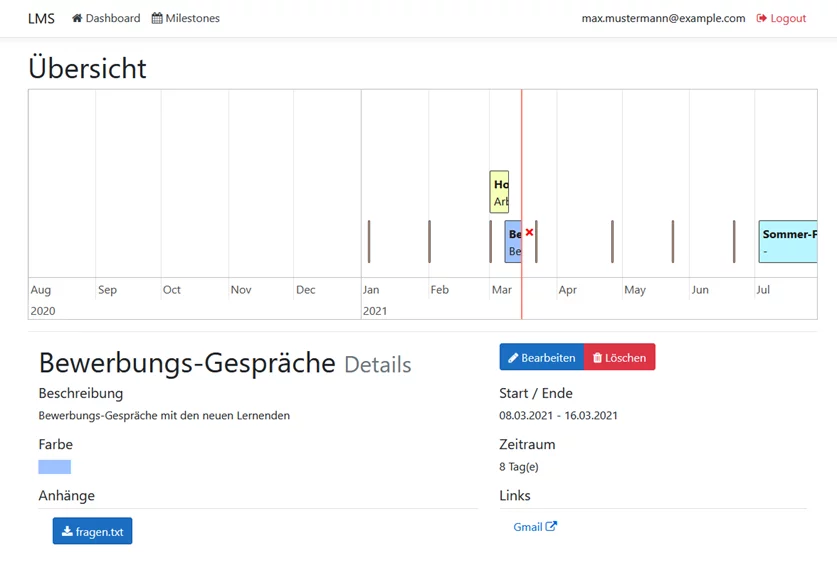Click the calendar icon beside Milestones
837x565 pixels.
[x=157, y=18]
